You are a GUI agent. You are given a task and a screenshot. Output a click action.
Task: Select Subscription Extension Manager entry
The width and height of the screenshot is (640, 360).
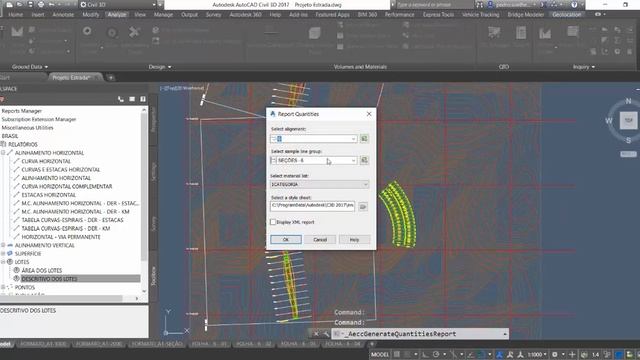pyautogui.click(x=39, y=120)
